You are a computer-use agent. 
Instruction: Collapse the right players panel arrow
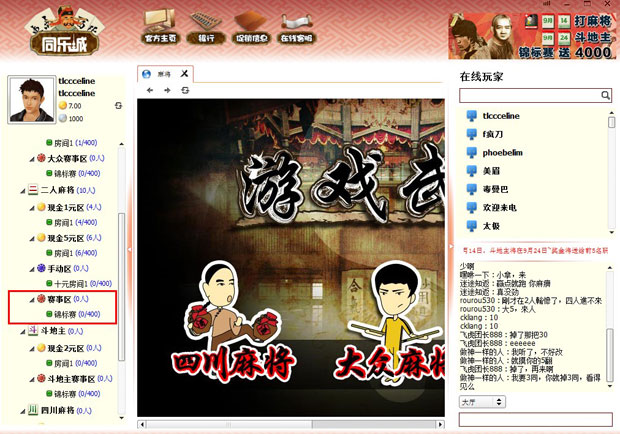point(451,247)
